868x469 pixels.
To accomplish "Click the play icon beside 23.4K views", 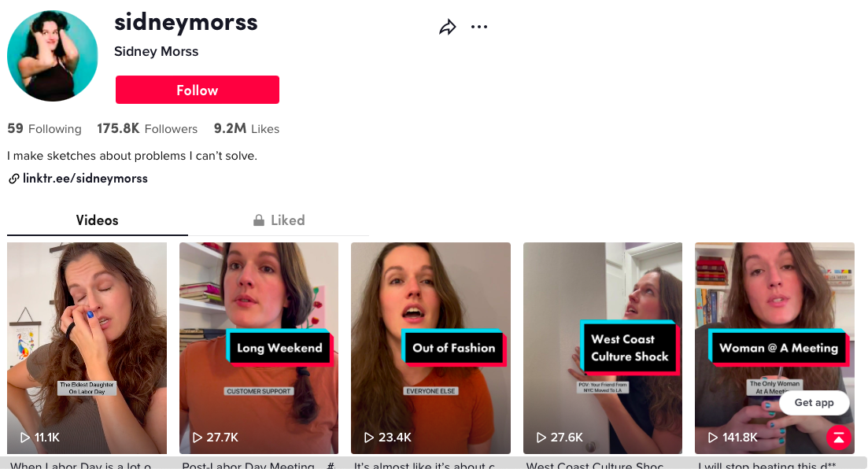I will coord(368,438).
